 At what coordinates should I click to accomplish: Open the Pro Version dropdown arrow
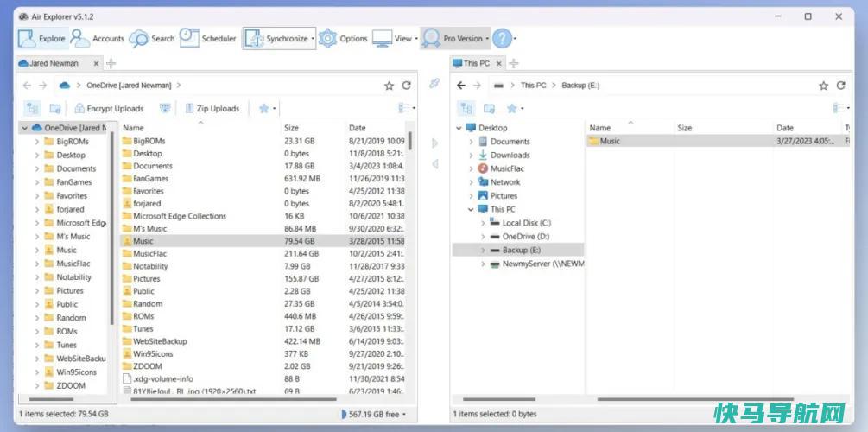click(487, 39)
